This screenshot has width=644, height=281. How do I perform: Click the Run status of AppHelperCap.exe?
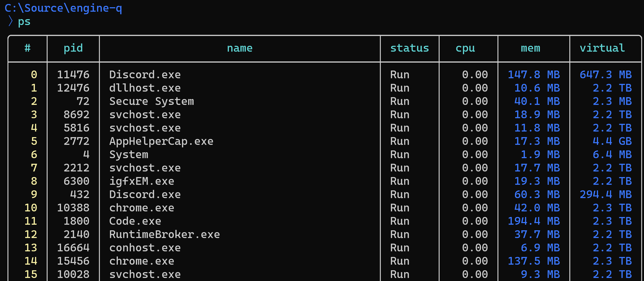coord(399,141)
